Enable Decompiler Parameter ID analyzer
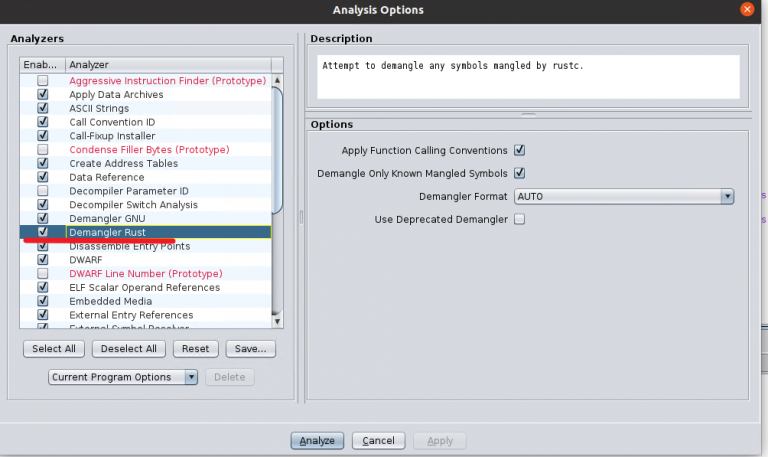768x457 pixels. pyautogui.click(x=42, y=191)
